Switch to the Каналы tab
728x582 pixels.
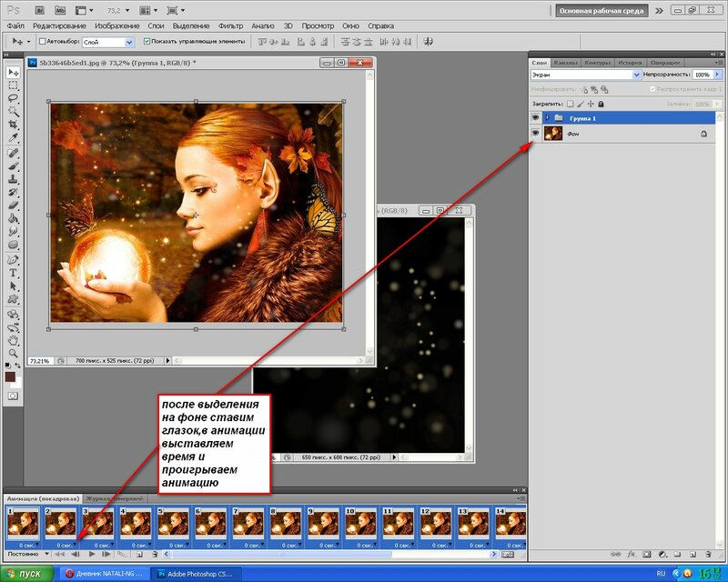coord(565,63)
